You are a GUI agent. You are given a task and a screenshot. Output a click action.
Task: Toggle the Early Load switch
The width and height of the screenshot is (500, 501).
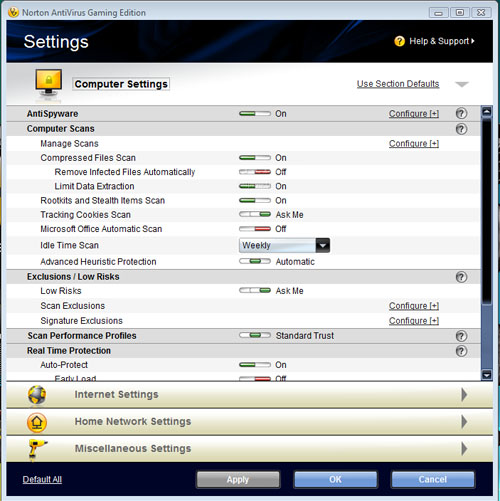point(255,378)
